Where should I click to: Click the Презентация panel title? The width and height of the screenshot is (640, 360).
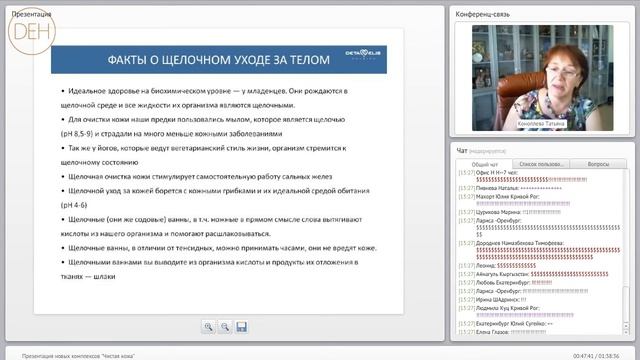(x=31, y=14)
